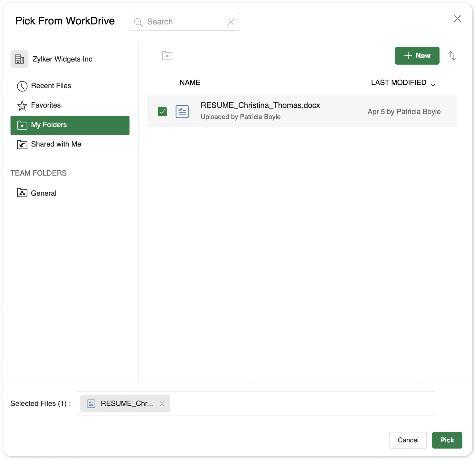
Task: Clear the search field with the X icon
Action: (x=231, y=22)
